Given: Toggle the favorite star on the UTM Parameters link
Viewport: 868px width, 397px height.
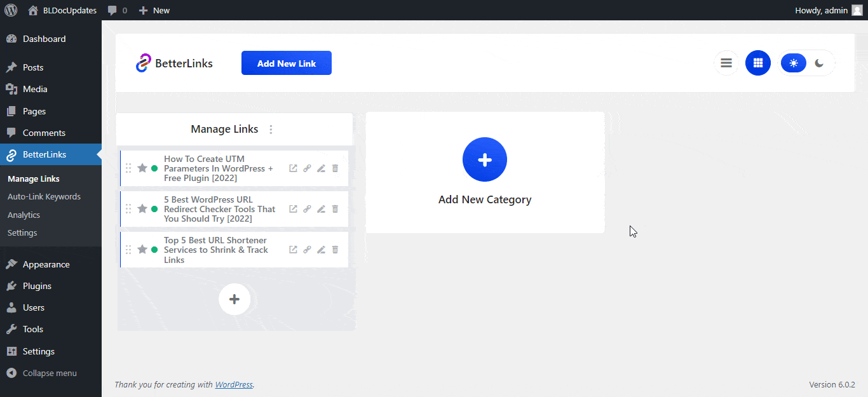Looking at the screenshot, I should (x=142, y=168).
